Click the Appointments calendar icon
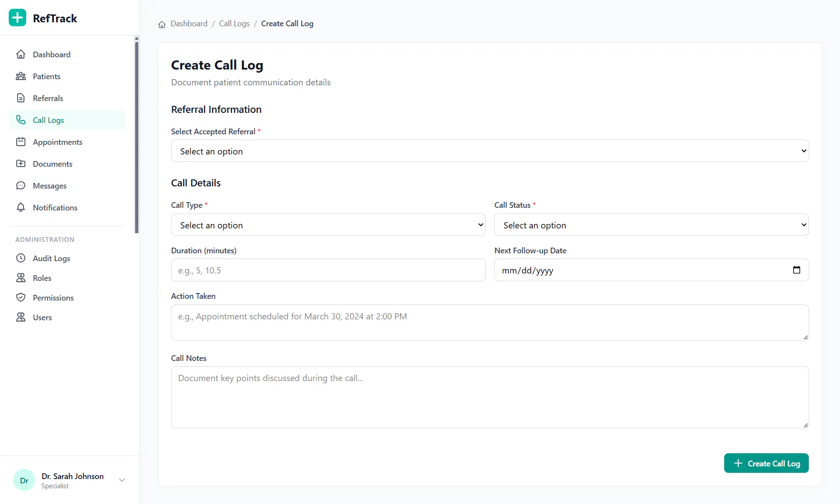The image size is (840, 504). coord(21,142)
